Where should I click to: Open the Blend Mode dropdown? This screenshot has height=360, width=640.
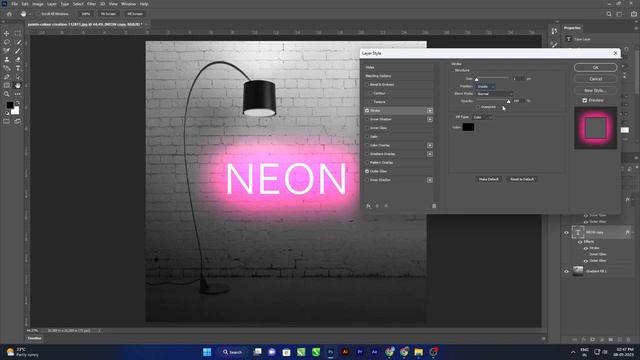point(494,94)
